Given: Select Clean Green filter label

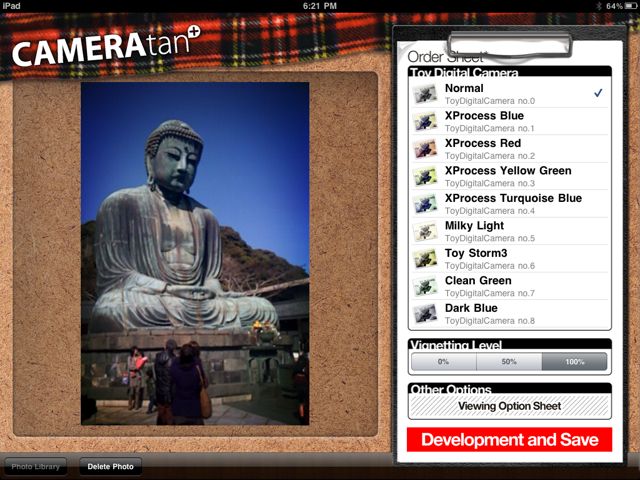Looking at the screenshot, I should (478, 280).
